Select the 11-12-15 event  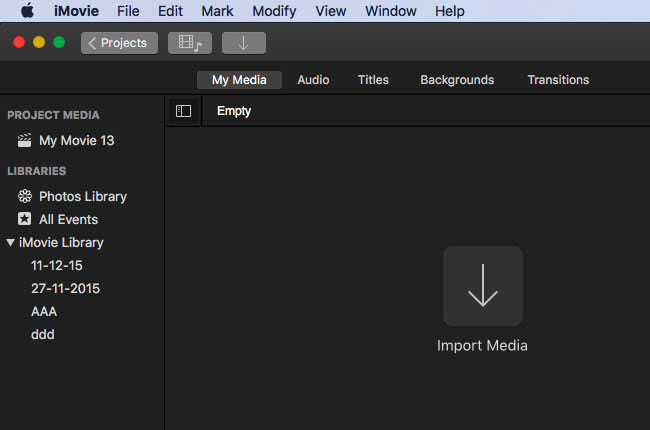[x=57, y=266]
